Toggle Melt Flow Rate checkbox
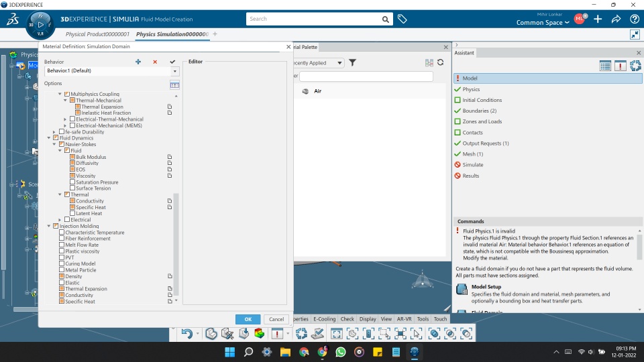 point(62,245)
